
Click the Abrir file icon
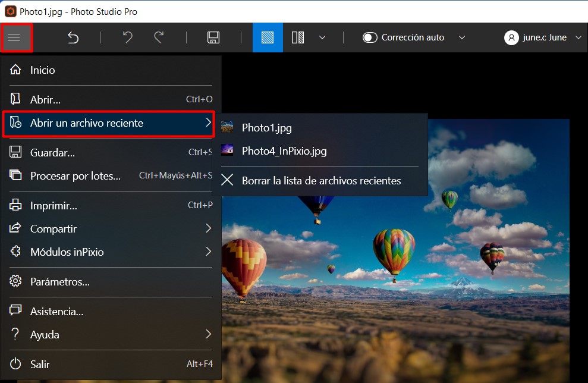tap(15, 99)
